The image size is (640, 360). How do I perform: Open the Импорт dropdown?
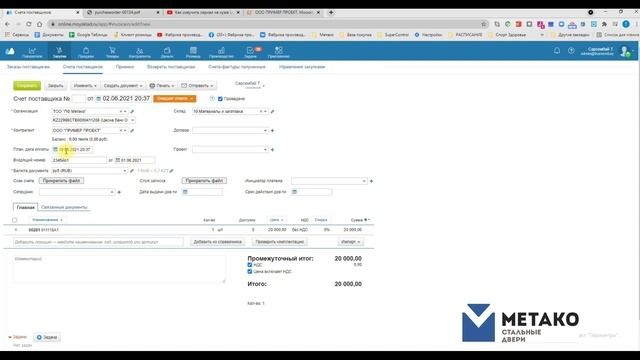tap(351, 242)
